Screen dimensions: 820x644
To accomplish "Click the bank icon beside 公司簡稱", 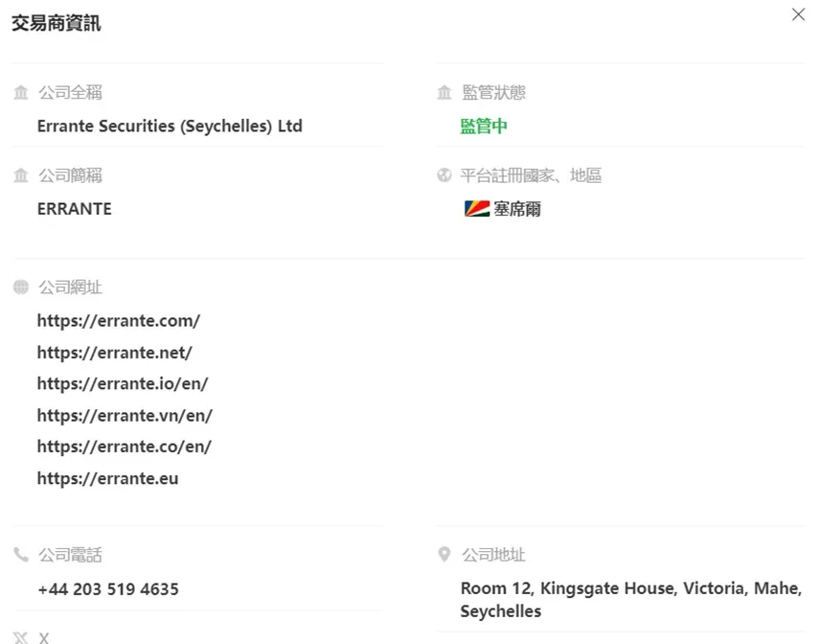I will point(21,175).
